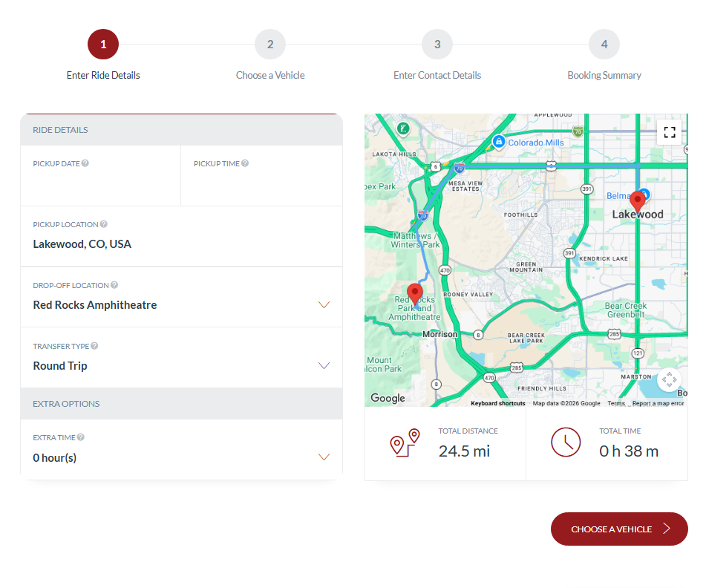
Task: Open the Red Rocks Amphitheatre drop-off dropdown
Action: [x=181, y=297]
